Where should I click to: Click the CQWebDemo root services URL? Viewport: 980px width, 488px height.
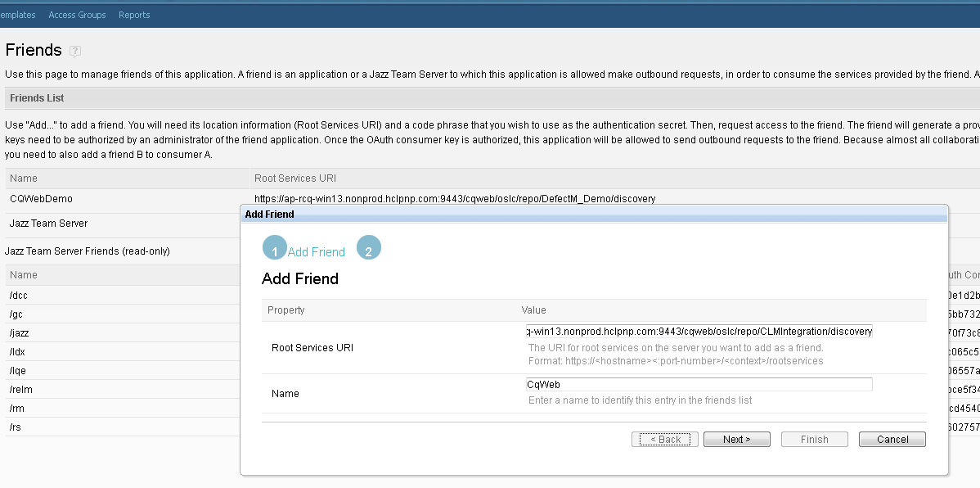455,199
